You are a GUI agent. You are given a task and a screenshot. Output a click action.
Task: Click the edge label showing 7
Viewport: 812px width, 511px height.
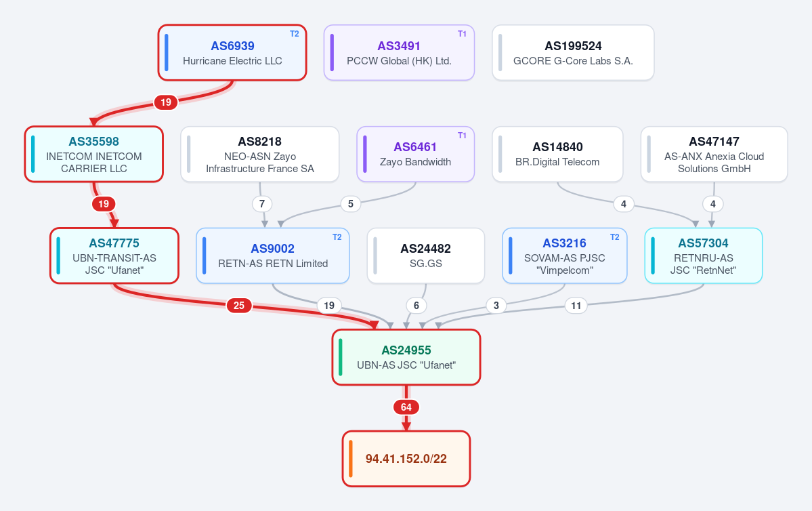(x=262, y=204)
